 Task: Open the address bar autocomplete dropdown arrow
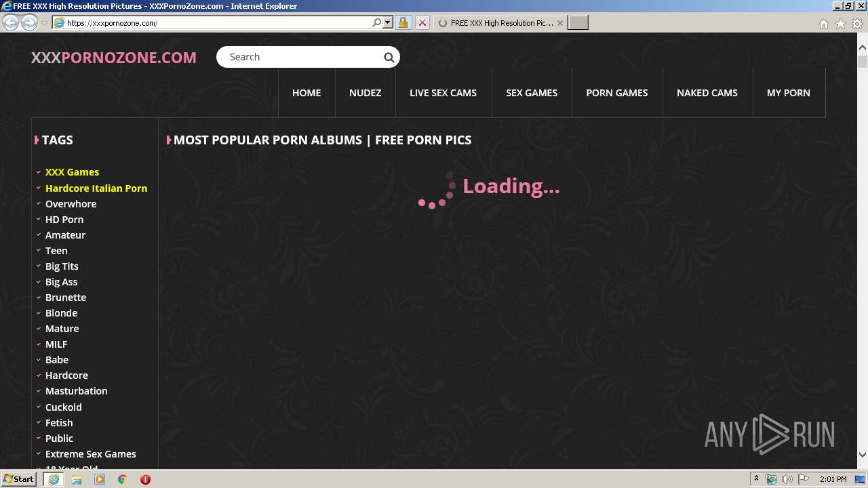coord(388,22)
